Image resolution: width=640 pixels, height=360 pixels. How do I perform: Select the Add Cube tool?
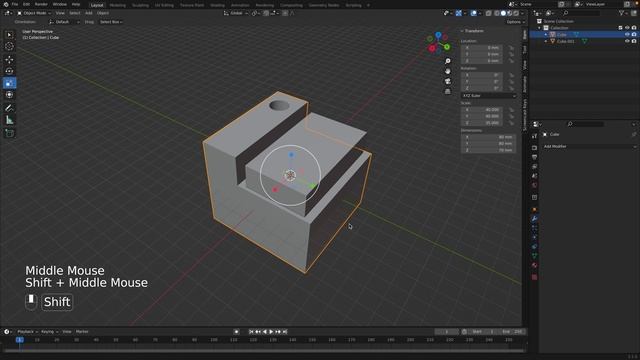point(9,133)
